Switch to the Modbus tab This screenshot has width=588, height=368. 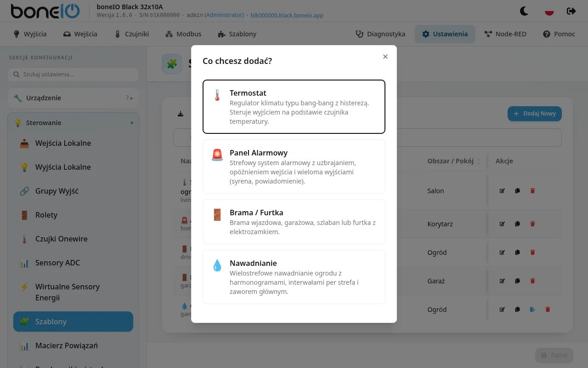click(183, 34)
